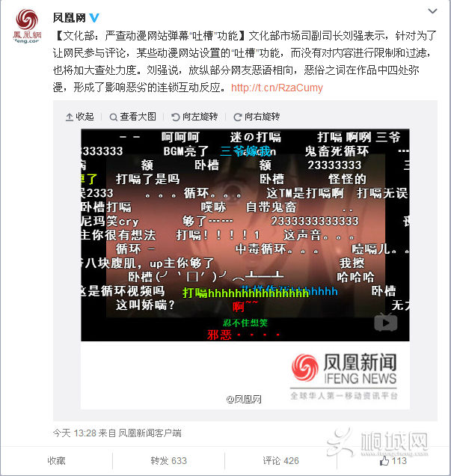Like the post with thumbs-up 113

click(393, 461)
